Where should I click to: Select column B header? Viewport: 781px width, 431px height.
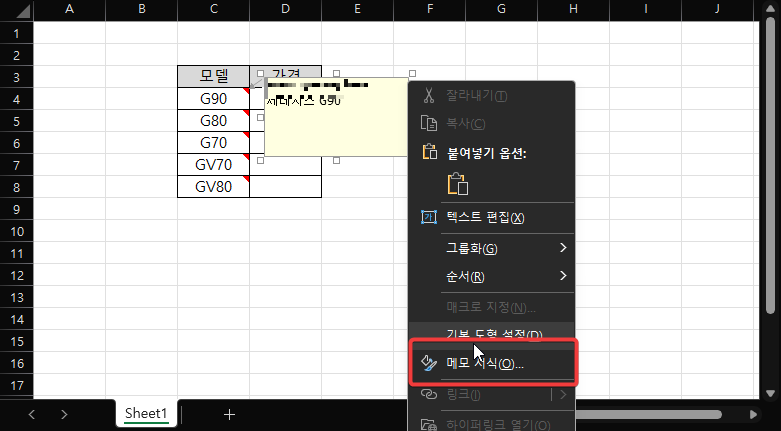pos(141,8)
